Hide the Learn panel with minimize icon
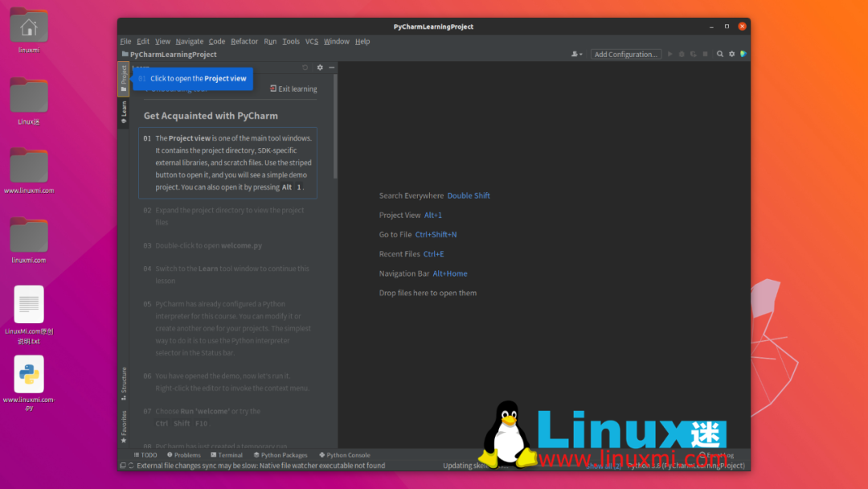This screenshot has width=868, height=489. [332, 68]
